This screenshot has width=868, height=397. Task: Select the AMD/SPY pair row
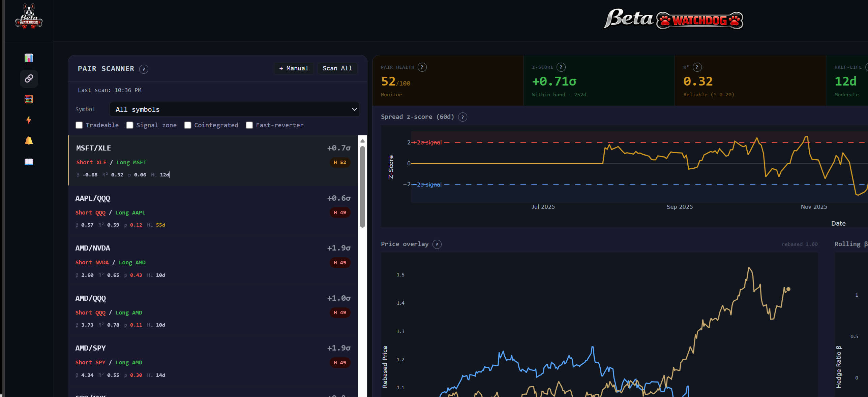[x=213, y=361]
